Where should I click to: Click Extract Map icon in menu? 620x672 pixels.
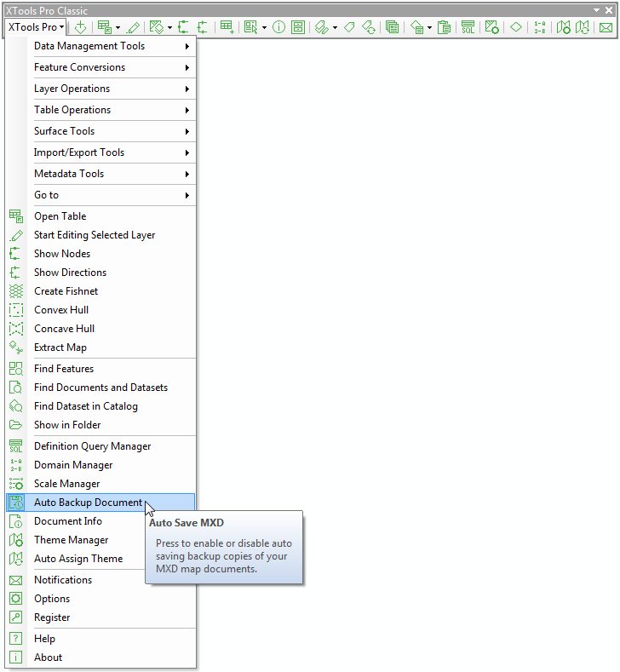16,347
